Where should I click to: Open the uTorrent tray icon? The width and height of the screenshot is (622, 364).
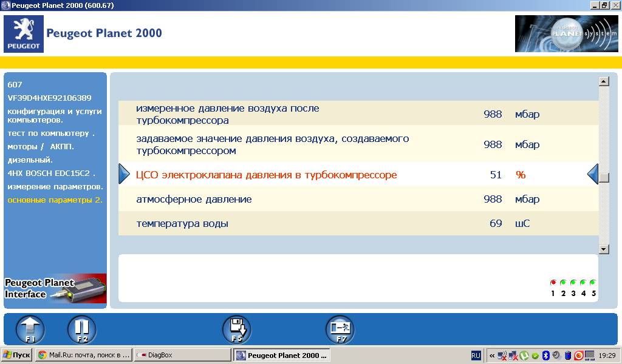point(524,356)
